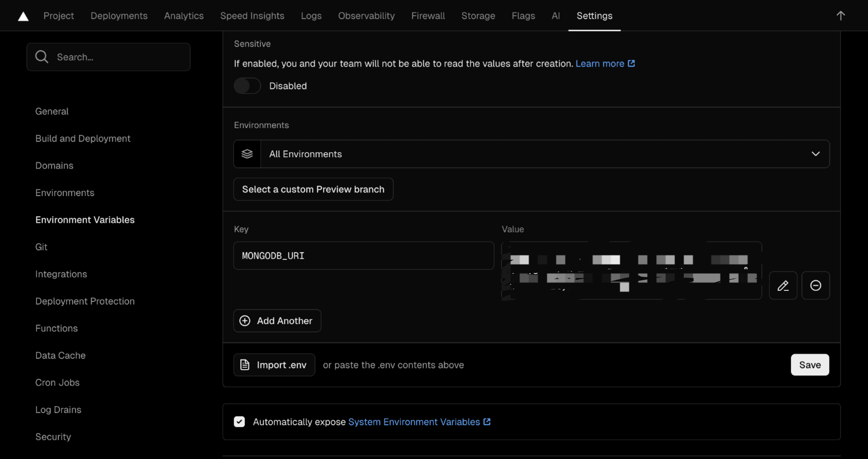Go to Deployment Protection settings
The image size is (868, 459).
click(85, 301)
